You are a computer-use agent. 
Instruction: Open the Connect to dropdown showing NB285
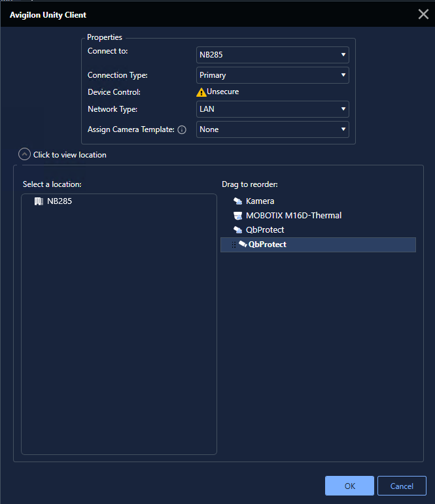[272, 55]
